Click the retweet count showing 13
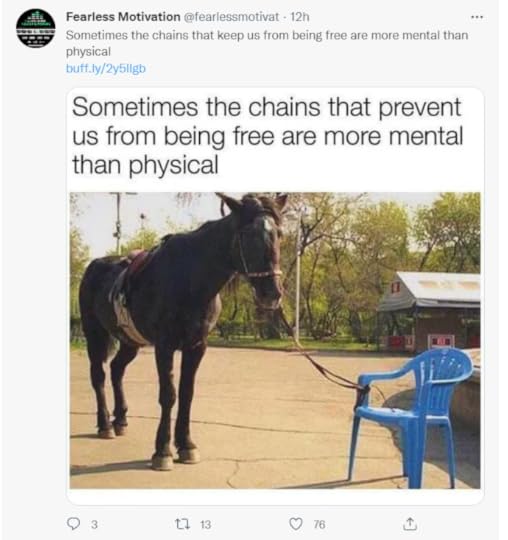This screenshot has width=508, height=540. (x=205, y=524)
